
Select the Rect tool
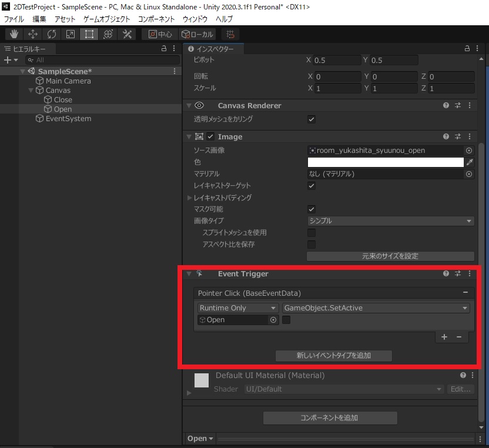point(89,34)
